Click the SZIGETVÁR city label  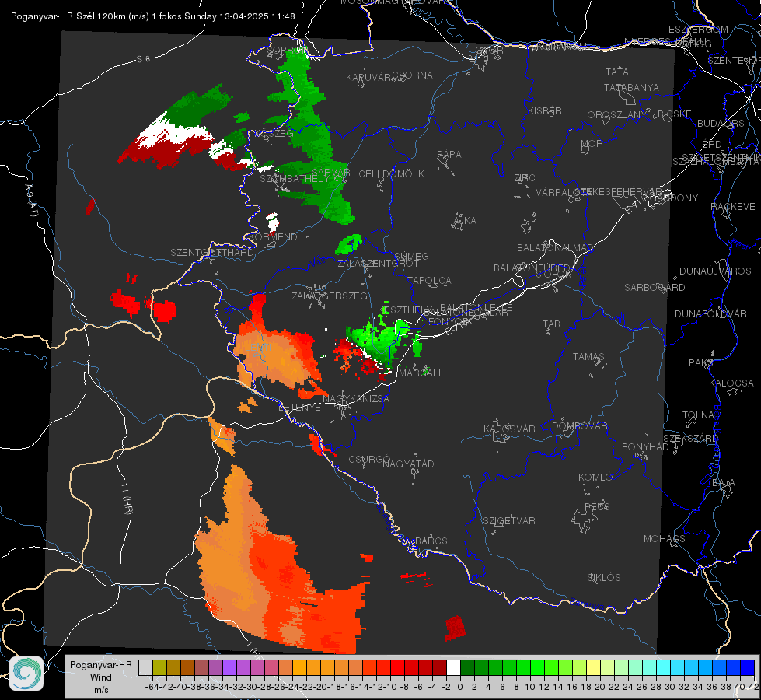coord(508,520)
